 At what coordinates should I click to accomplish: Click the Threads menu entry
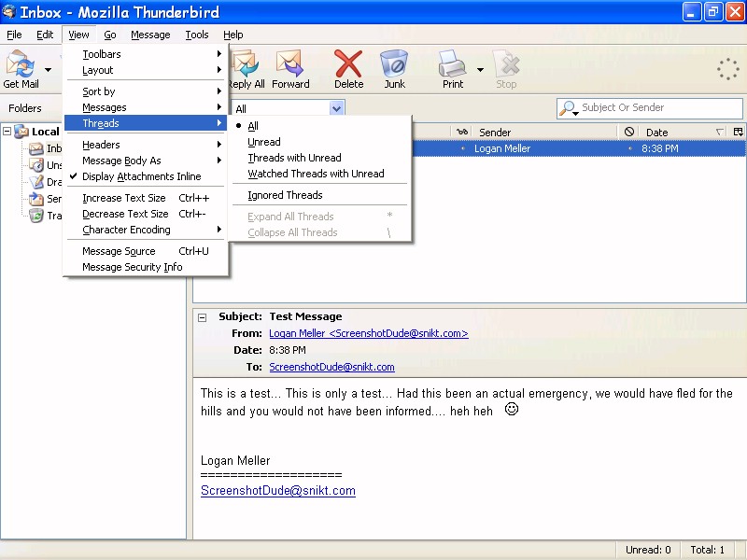(146, 123)
